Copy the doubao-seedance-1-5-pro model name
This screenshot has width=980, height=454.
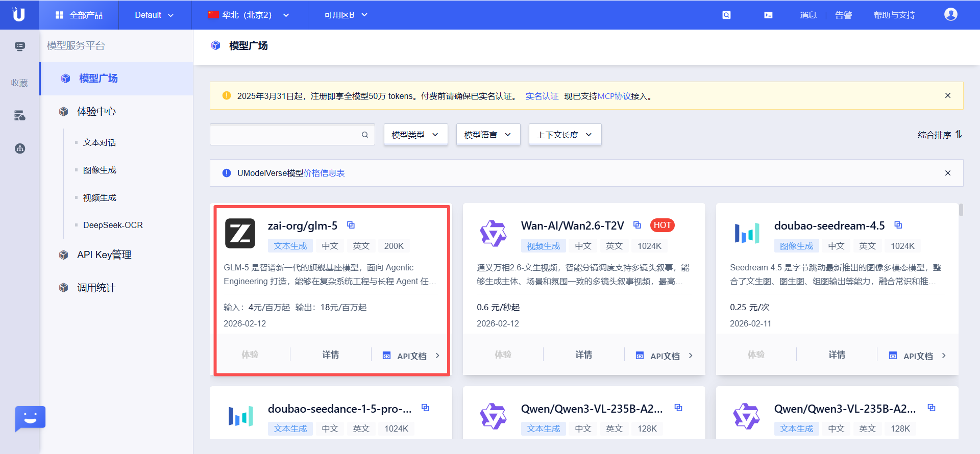[x=425, y=408]
